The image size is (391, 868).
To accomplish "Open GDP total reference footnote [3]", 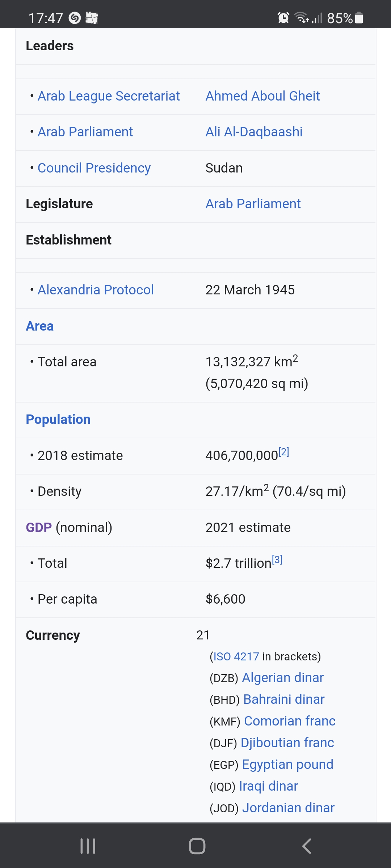I will [x=277, y=560].
